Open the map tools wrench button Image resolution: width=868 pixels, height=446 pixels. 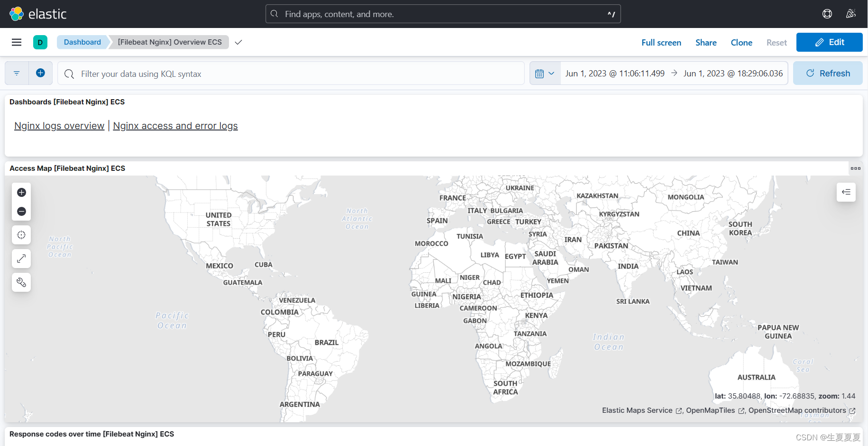[x=21, y=282]
